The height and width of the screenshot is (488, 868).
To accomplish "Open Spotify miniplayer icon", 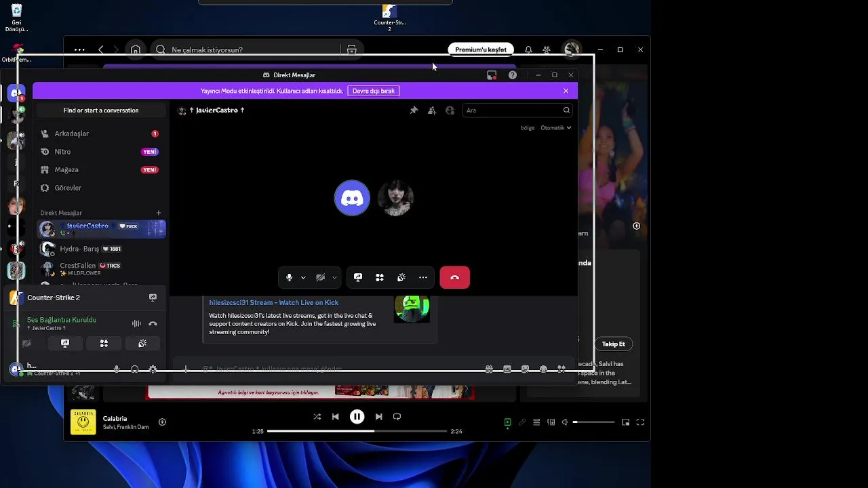I will tap(625, 422).
